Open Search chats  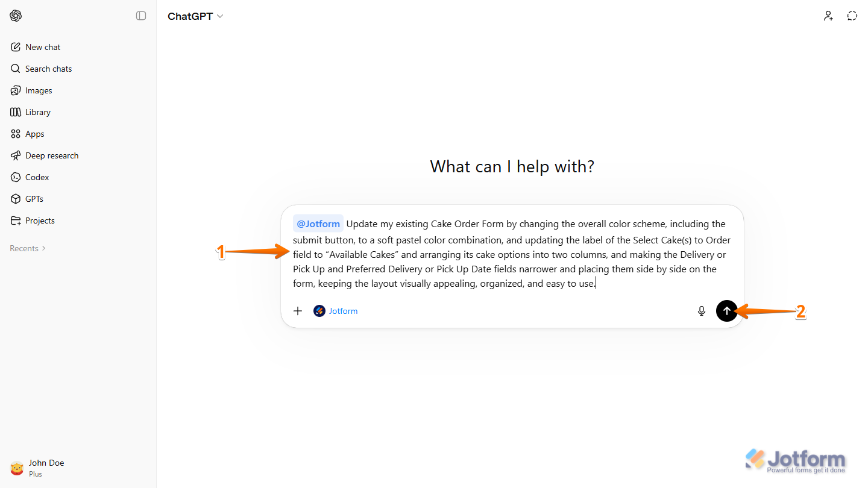pyautogui.click(x=78, y=69)
